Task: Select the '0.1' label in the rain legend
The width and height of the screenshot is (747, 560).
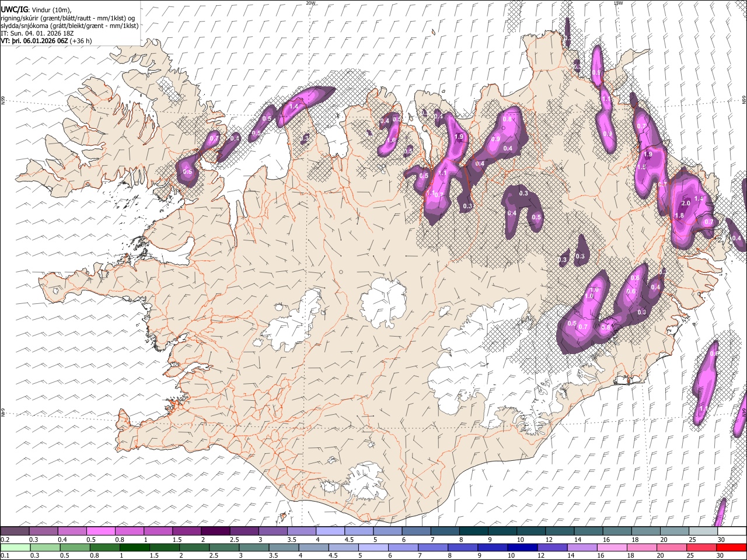Action: (4, 555)
